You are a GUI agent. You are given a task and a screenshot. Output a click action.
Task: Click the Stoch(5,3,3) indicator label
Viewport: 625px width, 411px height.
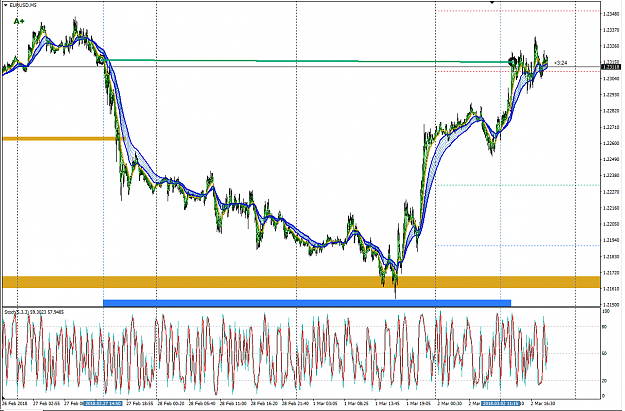[34, 312]
